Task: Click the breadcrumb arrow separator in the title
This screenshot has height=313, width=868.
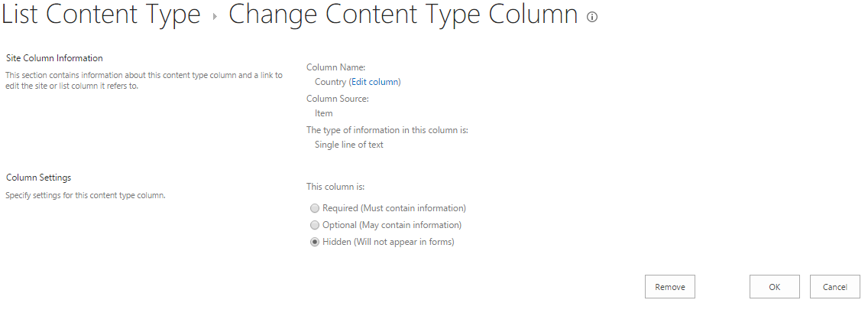Action: (x=215, y=17)
